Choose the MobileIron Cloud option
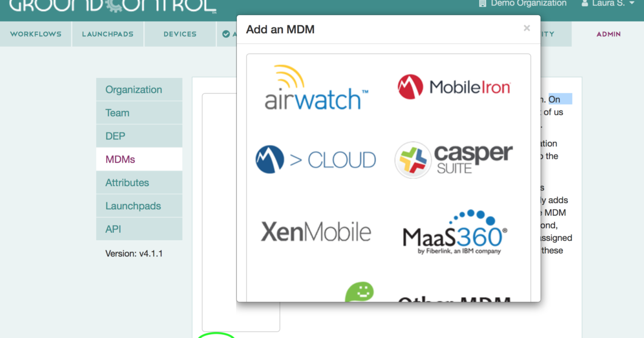Screen dimensions: 644x338 pyautogui.click(x=316, y=159)
